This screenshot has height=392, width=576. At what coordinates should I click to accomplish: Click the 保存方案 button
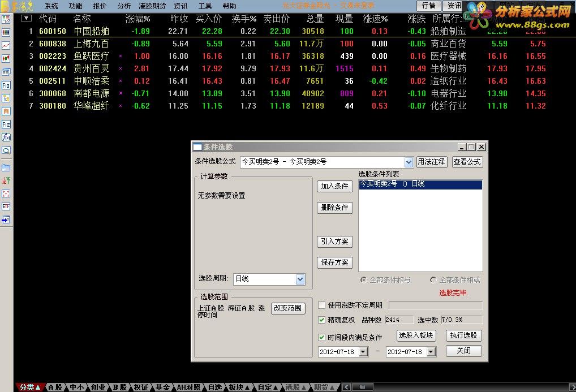334,262
